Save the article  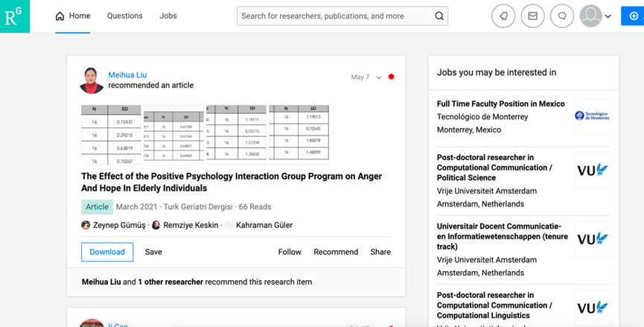[x=153, y=252]
